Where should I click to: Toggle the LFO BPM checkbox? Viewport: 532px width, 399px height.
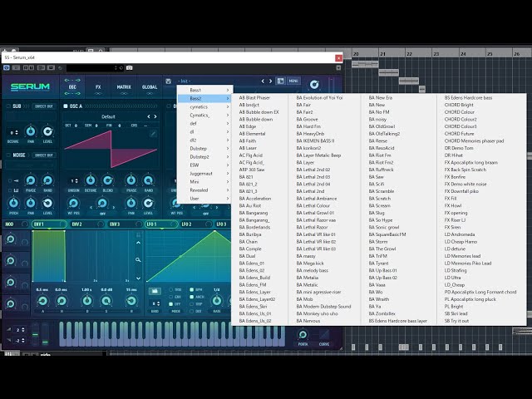192,290
